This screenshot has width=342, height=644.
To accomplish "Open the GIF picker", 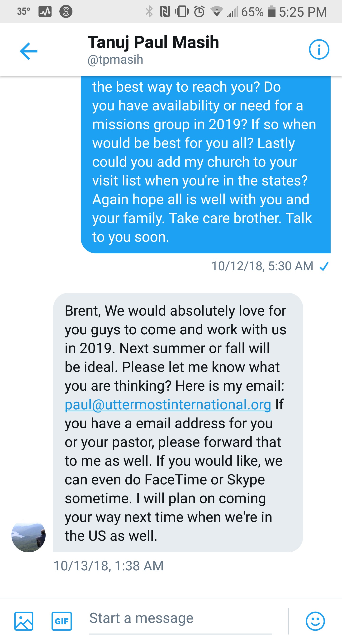I will 62,621.
